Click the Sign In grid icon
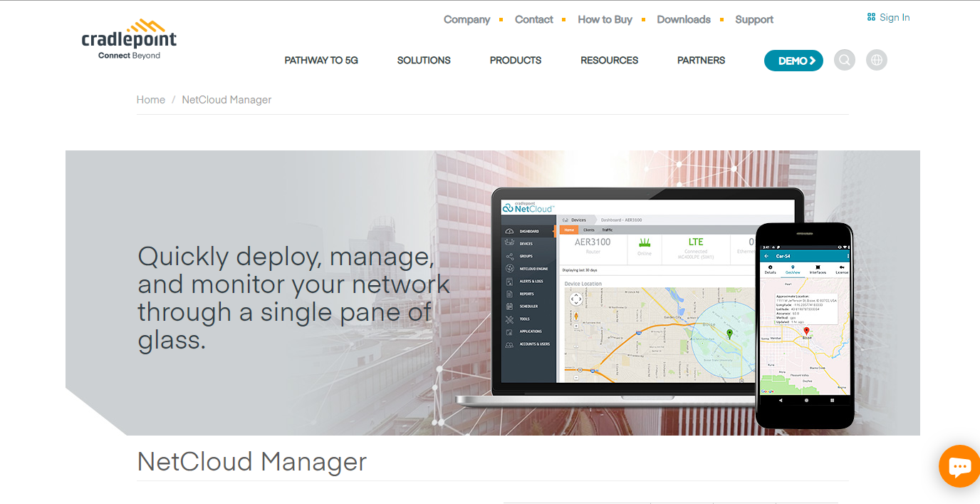The image size is (980, 504). (x=871, y=17)
